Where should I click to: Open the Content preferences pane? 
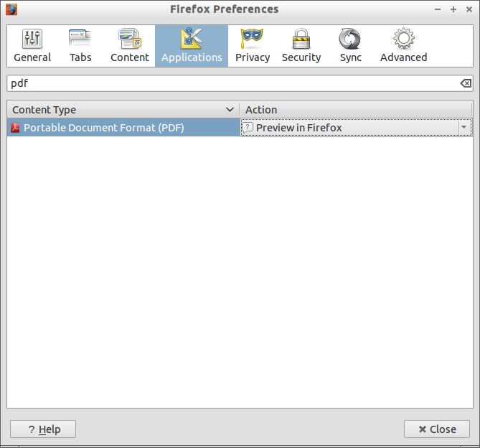[130, 46]
